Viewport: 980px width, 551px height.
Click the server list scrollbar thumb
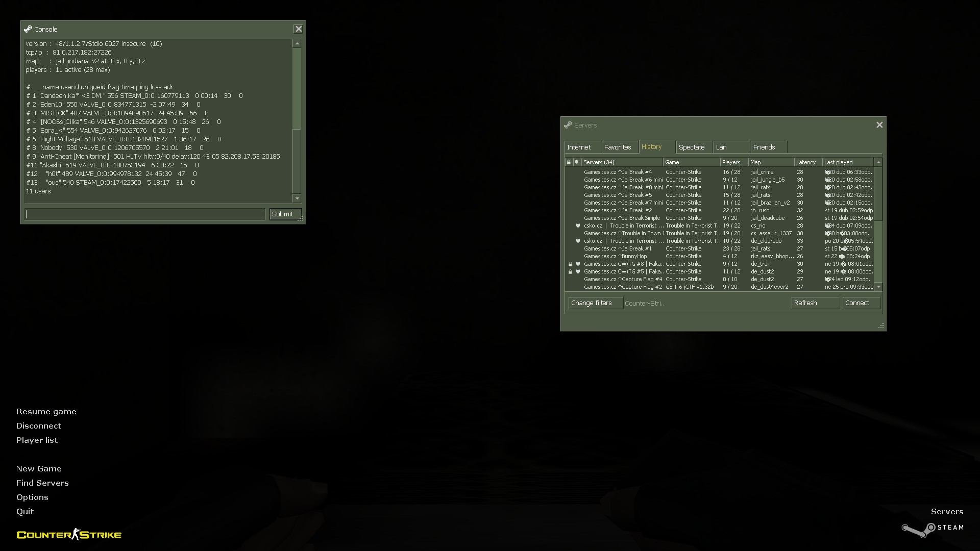[878, 194]
